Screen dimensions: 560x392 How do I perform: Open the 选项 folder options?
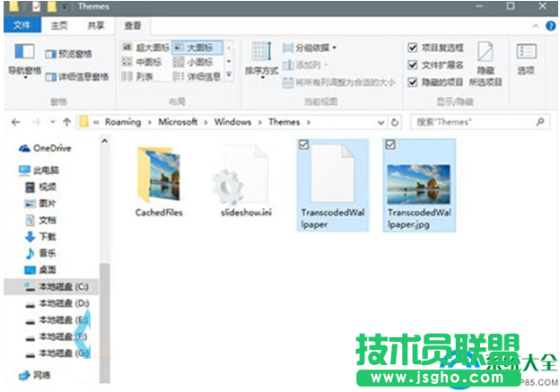pos(526,59)
